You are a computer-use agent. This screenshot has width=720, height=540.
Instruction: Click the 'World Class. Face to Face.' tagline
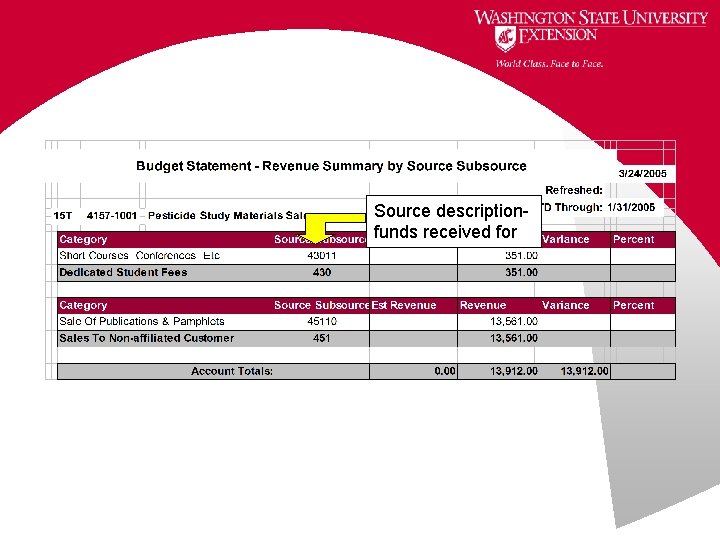(x=549, y=64)
